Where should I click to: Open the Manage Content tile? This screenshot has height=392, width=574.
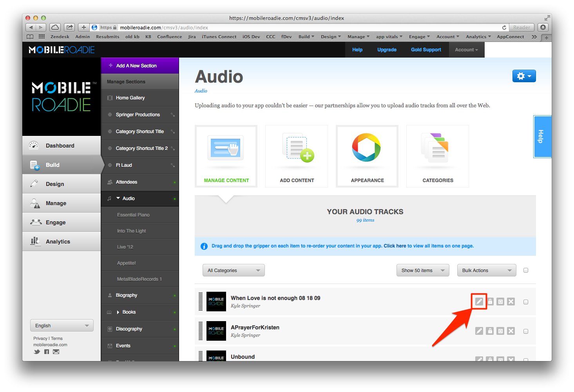tap(226, 156)
